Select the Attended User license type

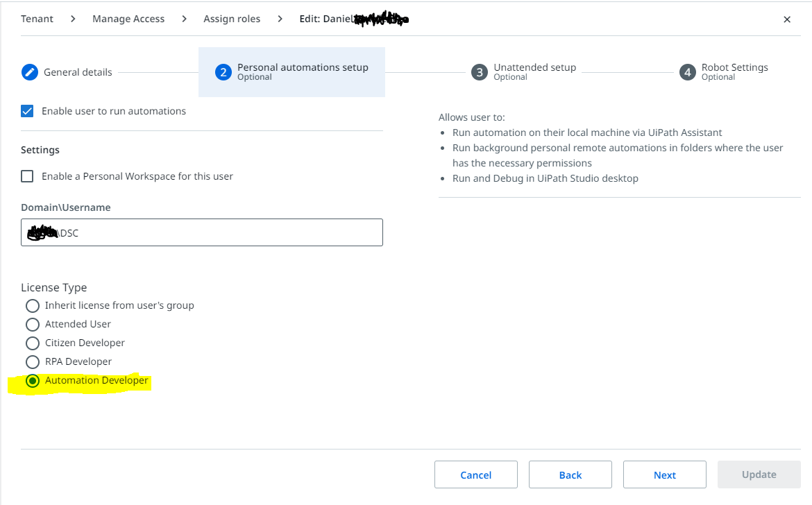point(32,324)
